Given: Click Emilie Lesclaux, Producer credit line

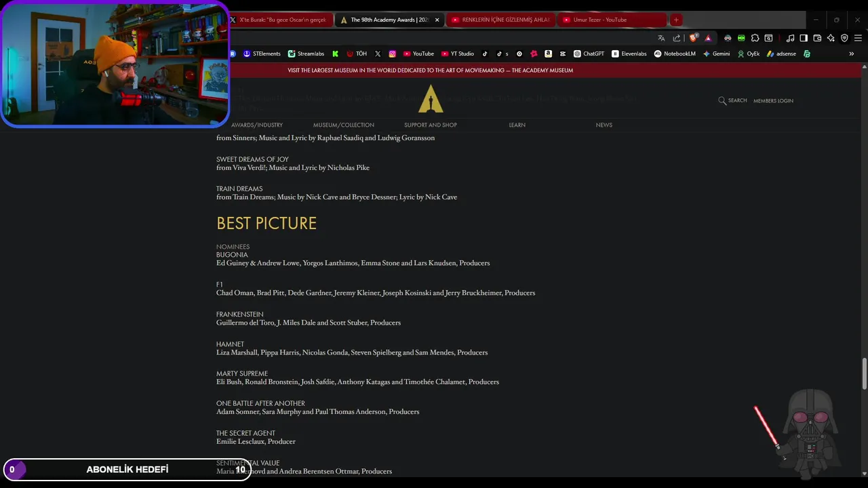Looking at the screenshot, I should [x=256, y=441].
